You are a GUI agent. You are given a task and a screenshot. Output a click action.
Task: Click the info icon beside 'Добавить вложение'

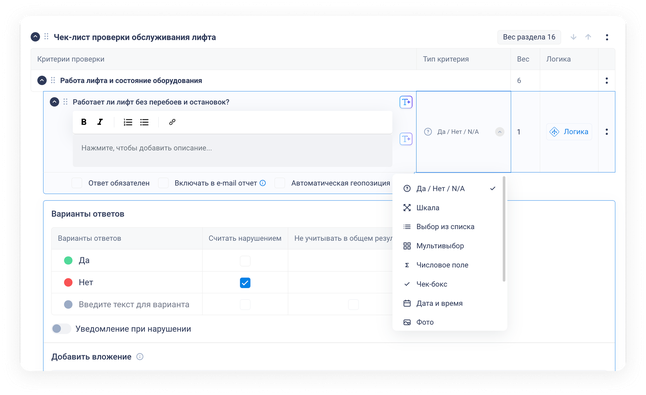[140, 357]
